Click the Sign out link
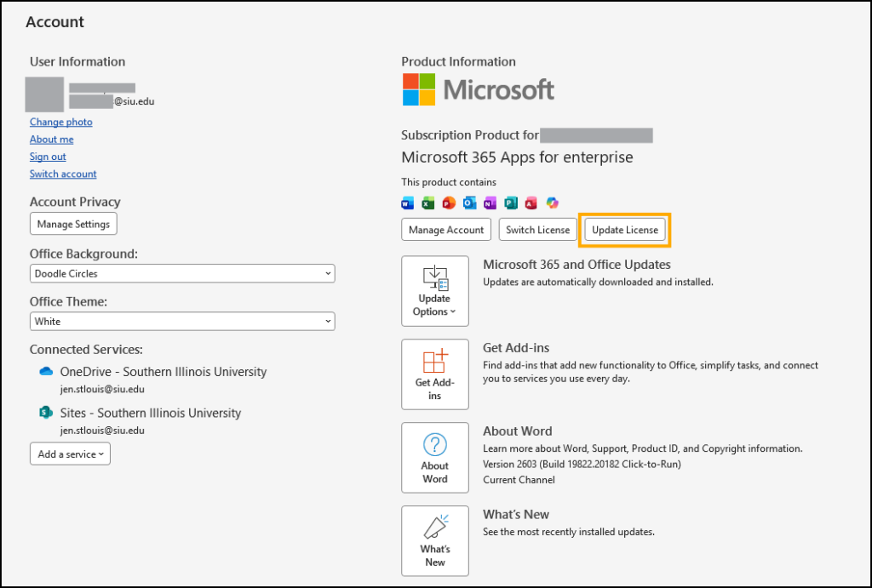Viewport: 872px width, 588px height. (47, 156)
